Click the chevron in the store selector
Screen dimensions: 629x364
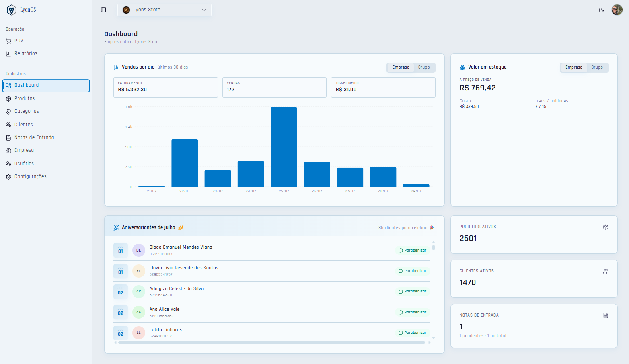[x=204, y=10]
